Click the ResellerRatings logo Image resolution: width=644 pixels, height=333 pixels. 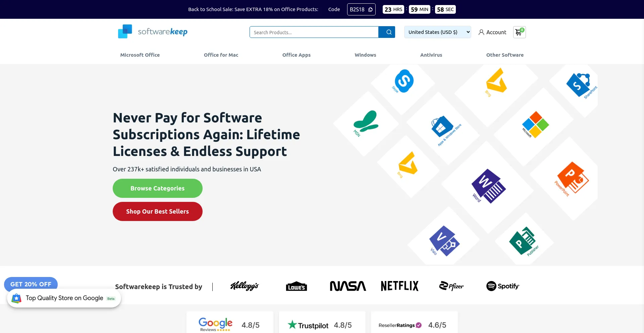[400, 325]
